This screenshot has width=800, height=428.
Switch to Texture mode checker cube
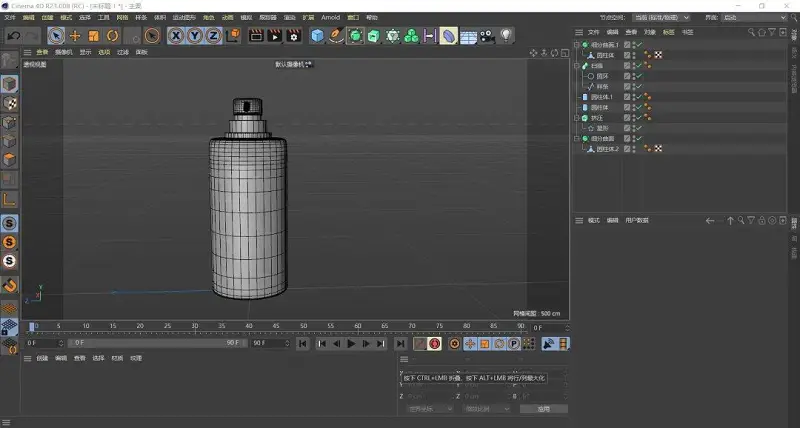(10, 104)
